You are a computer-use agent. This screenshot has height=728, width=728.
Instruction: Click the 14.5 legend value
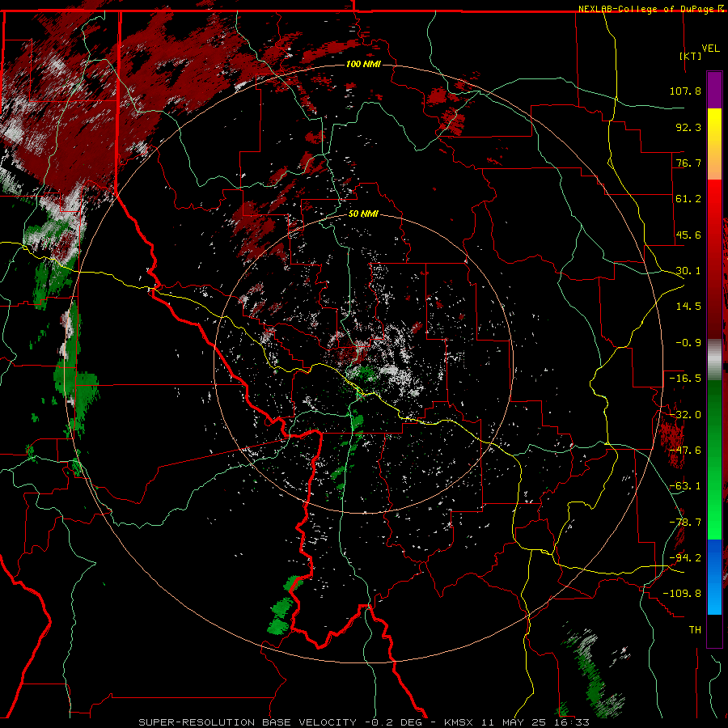688,307
